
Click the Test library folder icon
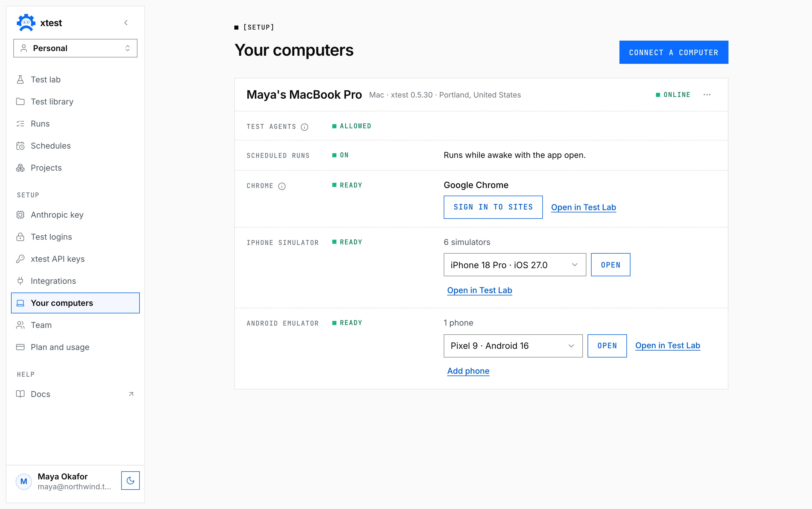click(20, 101)
